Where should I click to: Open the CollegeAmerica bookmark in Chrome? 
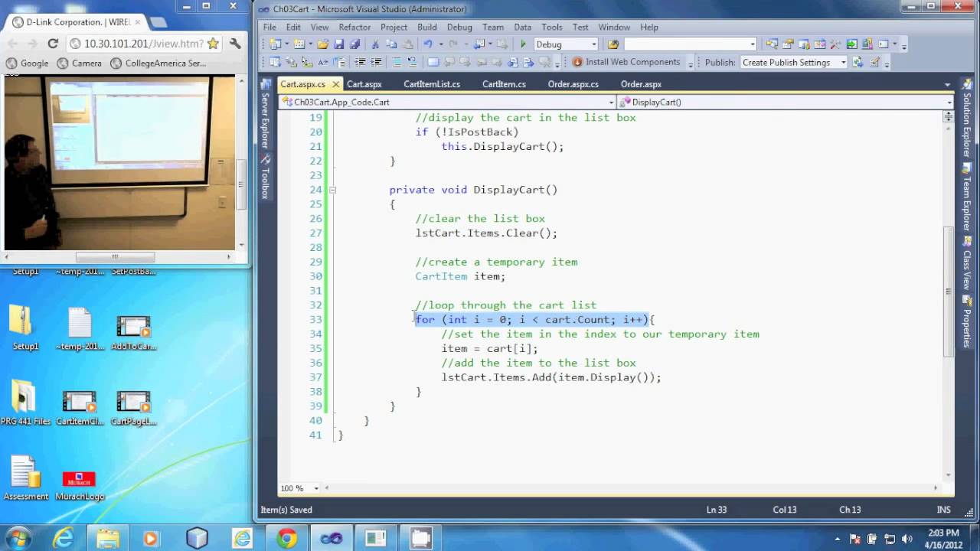(158, 64)
